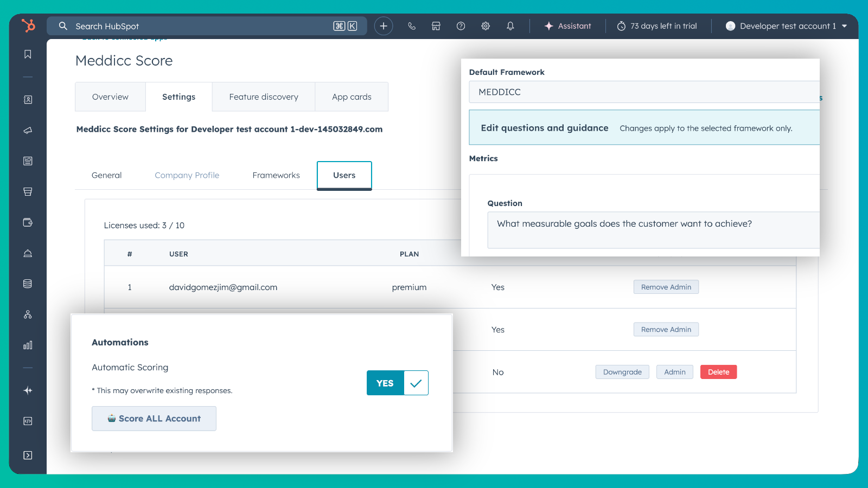Viewport: 868px width, 488px height.
Task: Click the Score ALL Account button
Action: pyautogui.click(x=154, y=418)
